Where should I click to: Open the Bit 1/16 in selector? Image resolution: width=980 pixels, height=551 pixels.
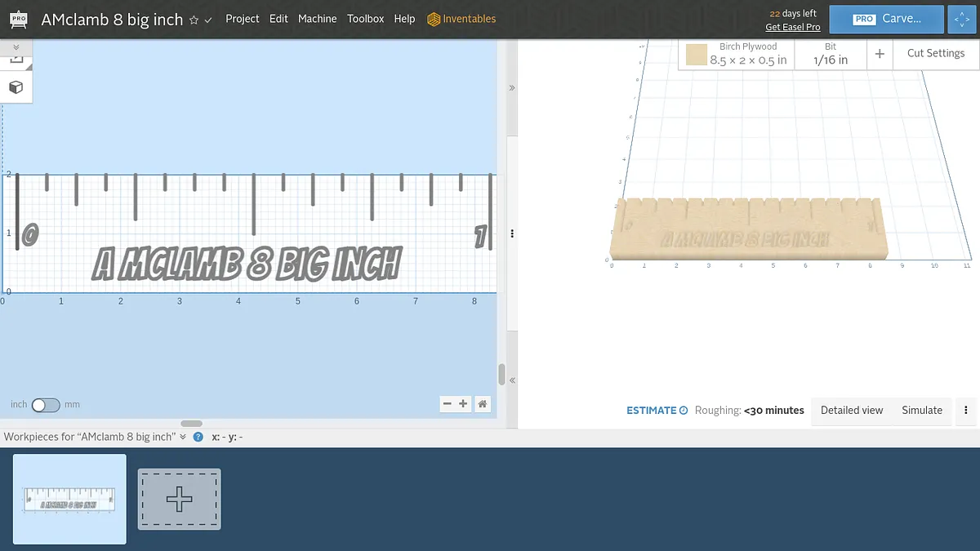831,54
